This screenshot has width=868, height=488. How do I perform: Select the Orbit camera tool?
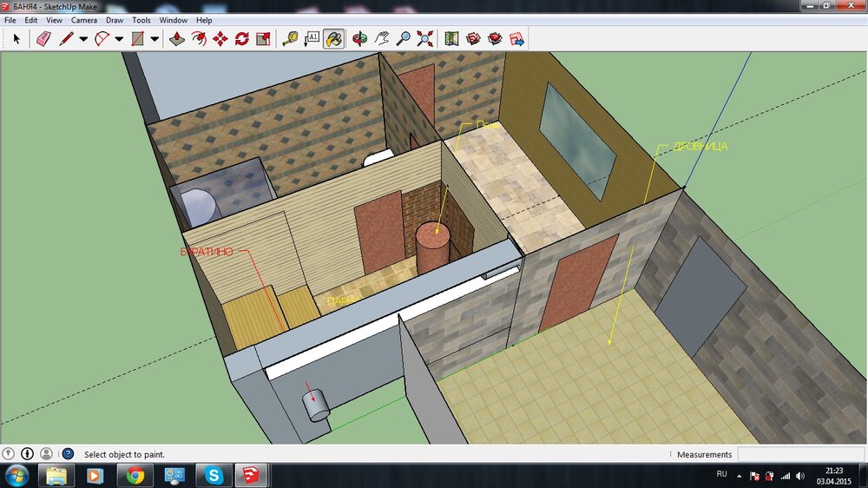360,39
